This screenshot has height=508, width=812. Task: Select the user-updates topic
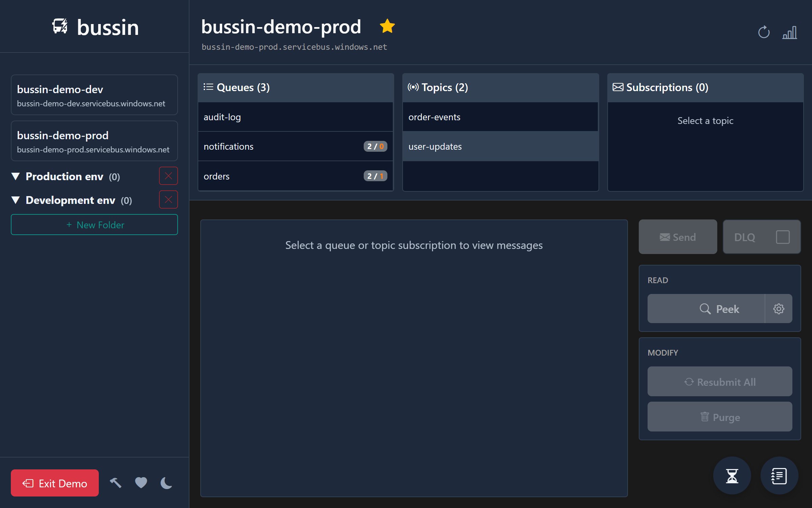point(500,146)
